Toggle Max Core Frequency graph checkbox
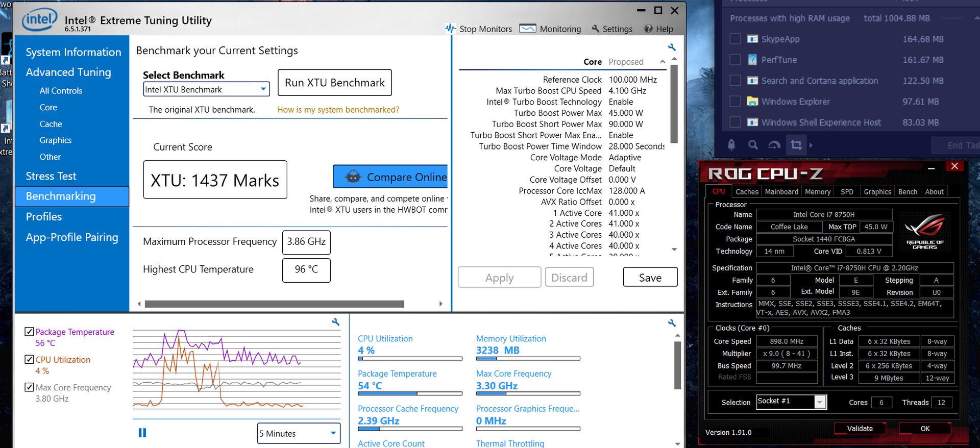This screenshot has width=980, height=448. tap(29, 387)
